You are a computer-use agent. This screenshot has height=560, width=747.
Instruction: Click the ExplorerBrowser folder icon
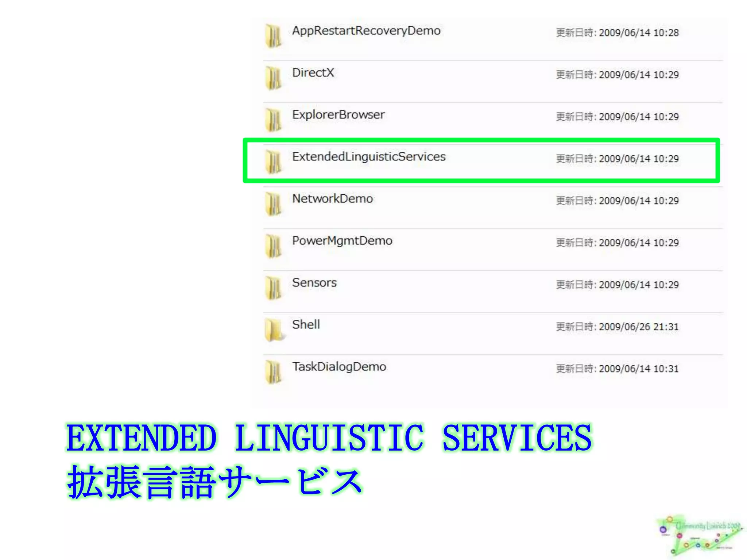click(274, 120)
